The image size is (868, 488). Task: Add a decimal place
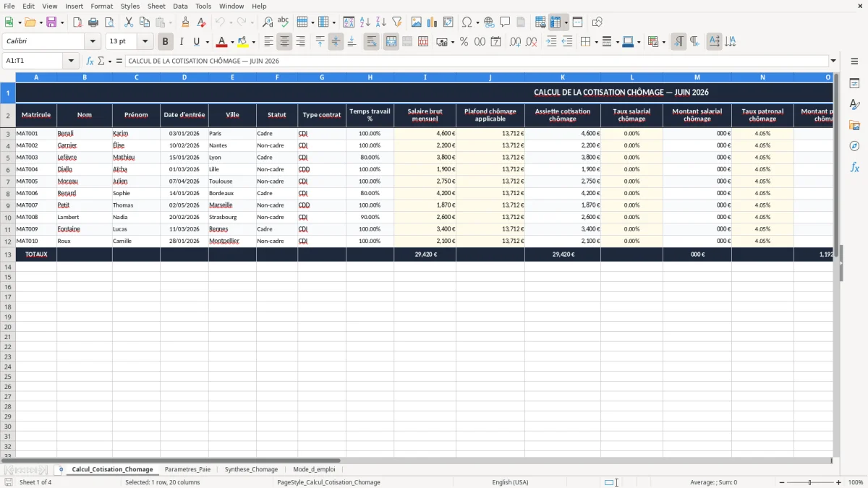coord(515,42)
